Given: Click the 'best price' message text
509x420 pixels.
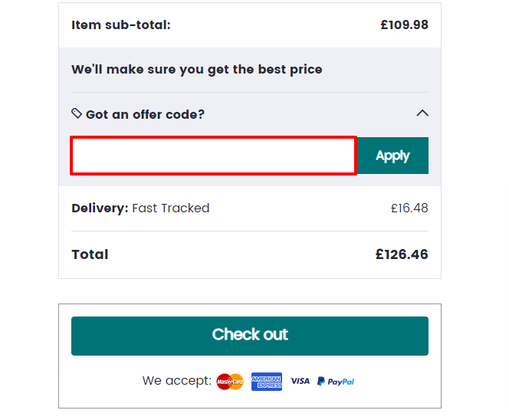Looking at the screenshot, I should pos(197,70).
